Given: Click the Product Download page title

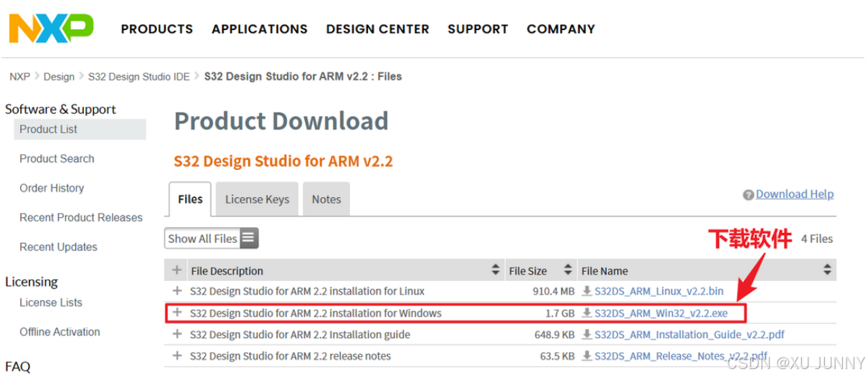Looking at the screenshot, I should (x=281, y=121).
